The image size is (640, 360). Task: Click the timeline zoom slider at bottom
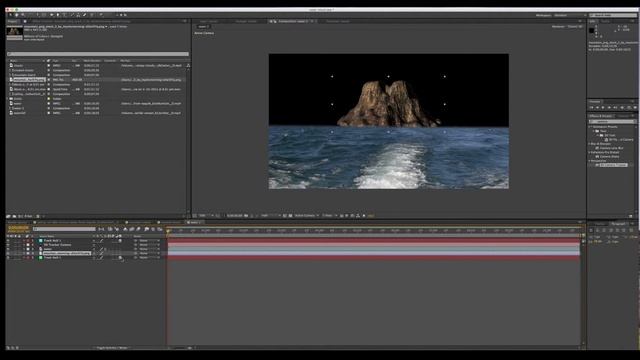click(x=180, y=348)
